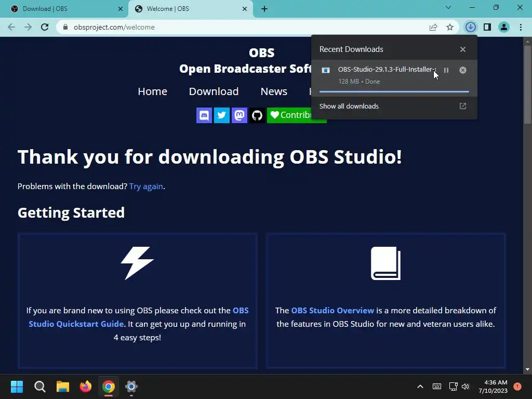
Task: Open the GitHub icon link
Action: click(x=257, y=115)
